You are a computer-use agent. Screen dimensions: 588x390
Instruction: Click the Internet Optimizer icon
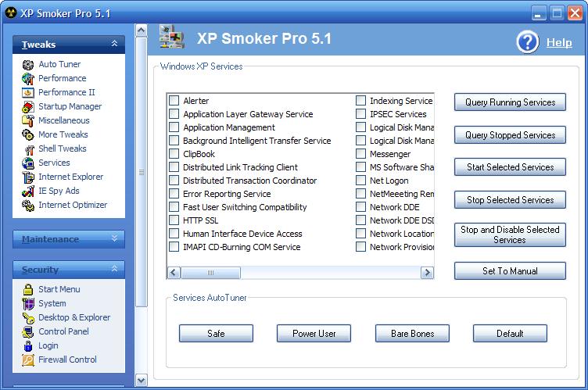(27, 205)
